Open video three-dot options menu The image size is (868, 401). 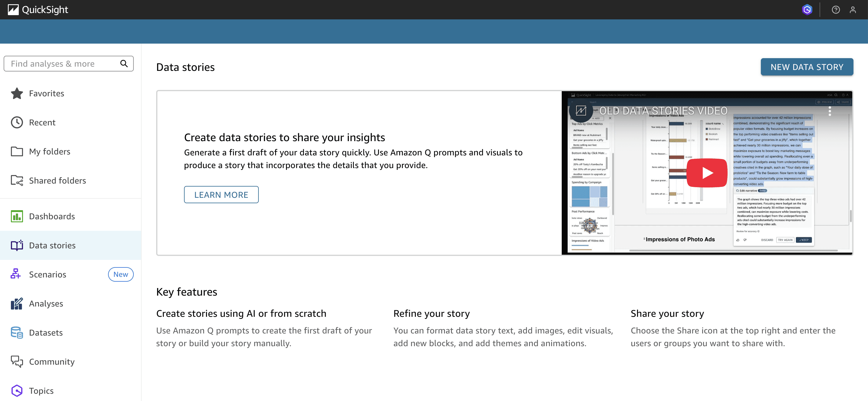coord(830,111)
